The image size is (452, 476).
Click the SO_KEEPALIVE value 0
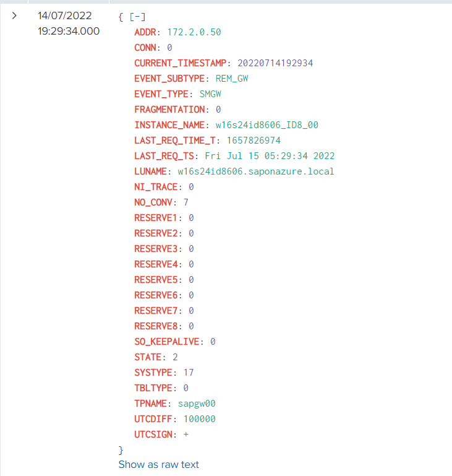(213, 342)
